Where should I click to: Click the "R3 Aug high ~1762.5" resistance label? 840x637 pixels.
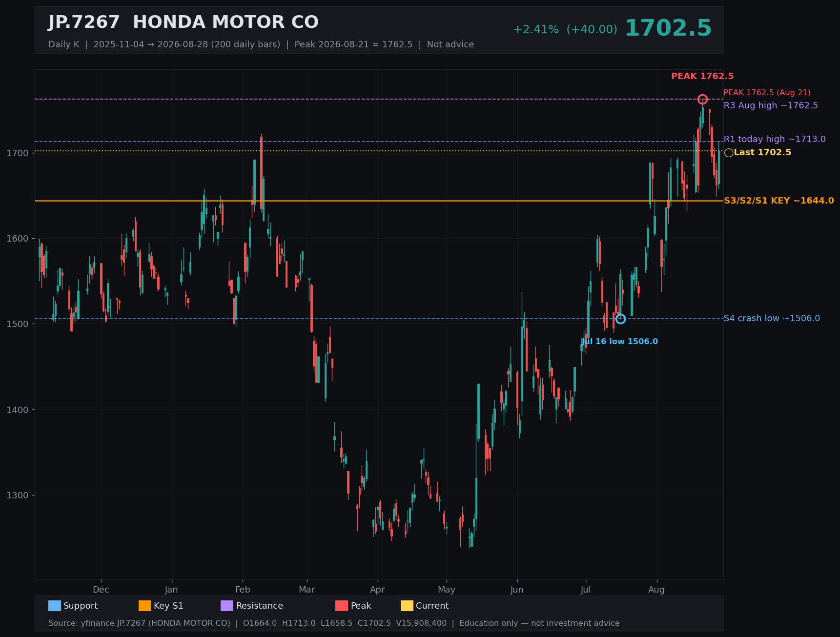[771, 105]
